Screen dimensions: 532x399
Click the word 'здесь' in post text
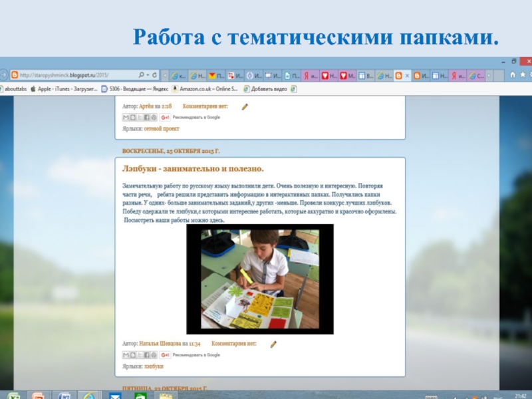coord(217,220)
